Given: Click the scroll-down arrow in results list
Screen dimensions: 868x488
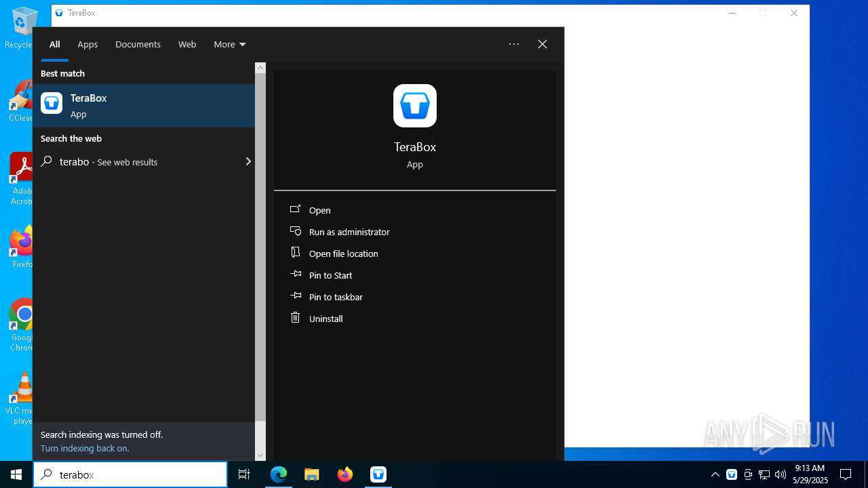Looking at the screenshot, I should pos(260,455).
